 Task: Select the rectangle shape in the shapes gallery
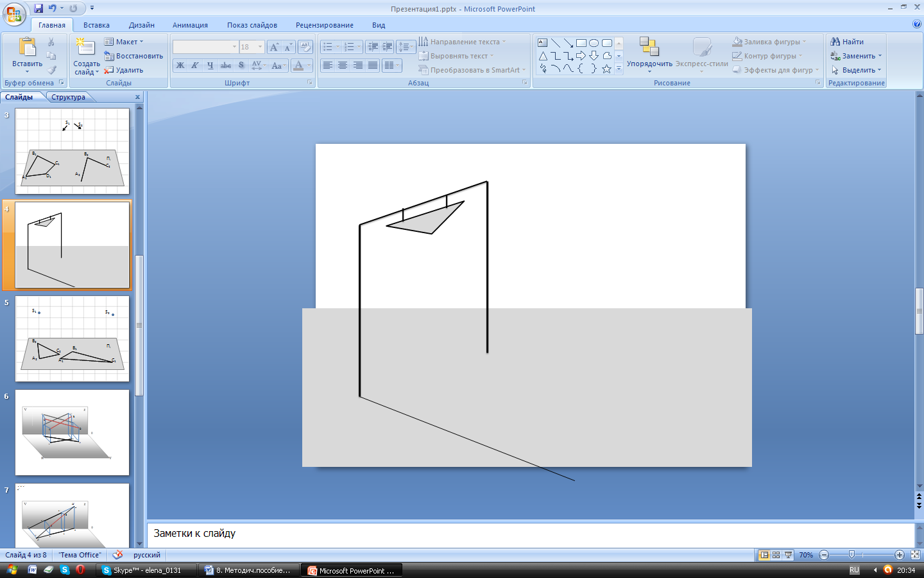click(581, 43)
